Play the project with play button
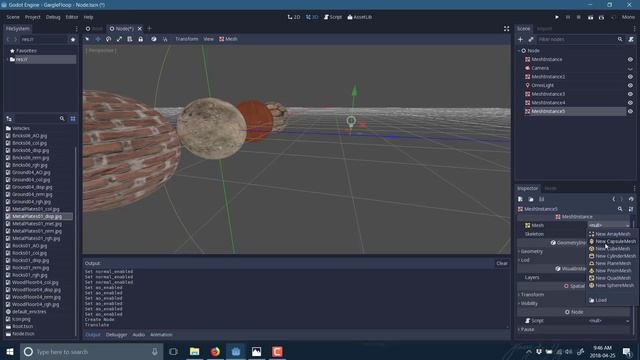 pyautogui.click(x=557, y=17)
